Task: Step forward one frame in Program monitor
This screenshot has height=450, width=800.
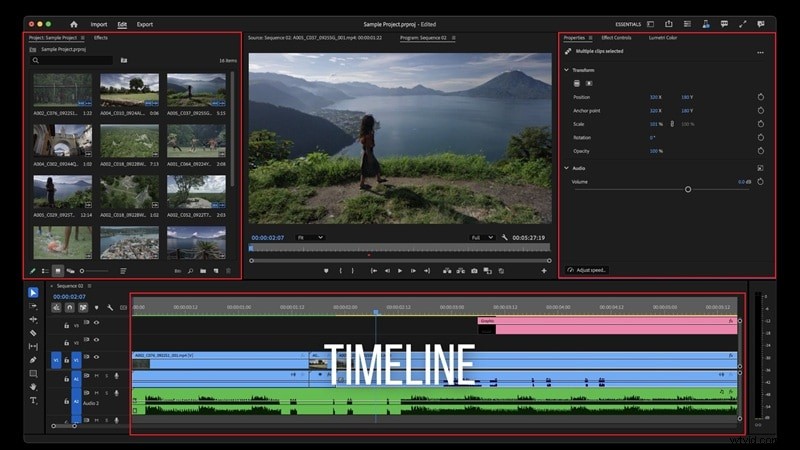Action: tap(413, 271)
